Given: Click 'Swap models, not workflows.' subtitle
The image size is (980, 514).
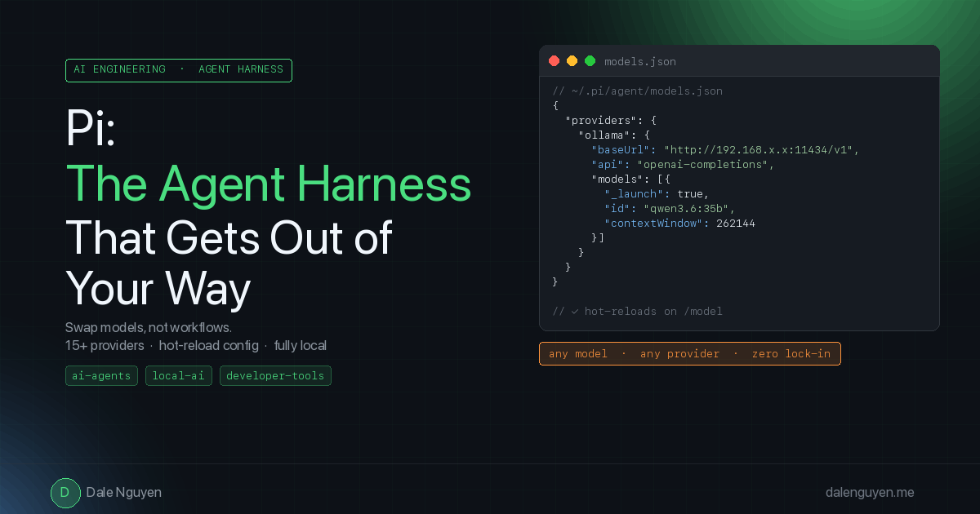Looking at the screenshot, I should point(149,328).
